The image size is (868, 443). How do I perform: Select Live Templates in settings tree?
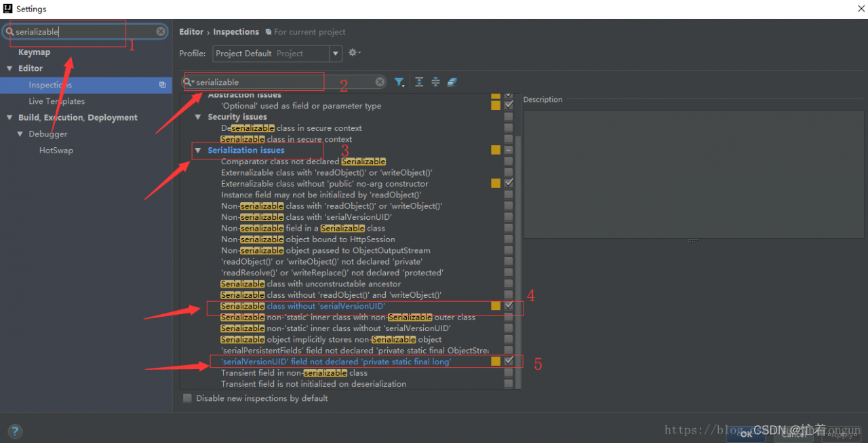57,101
